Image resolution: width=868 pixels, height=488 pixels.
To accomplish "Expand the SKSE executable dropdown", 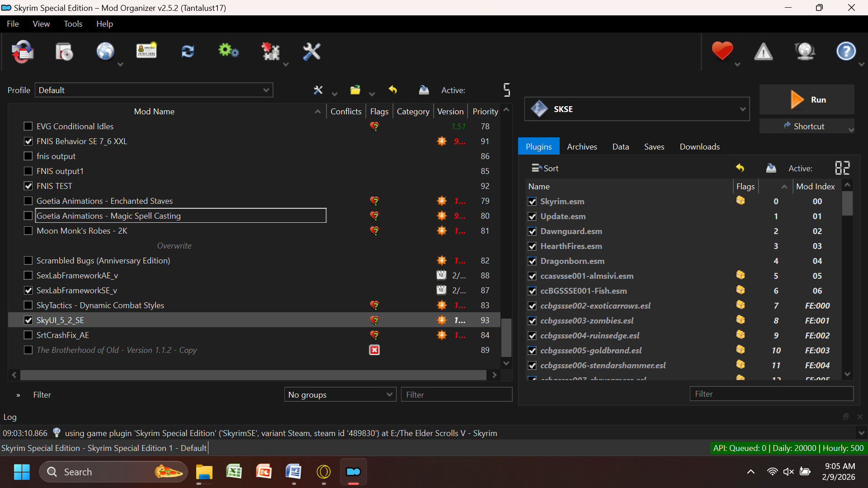I will tap(742, 109).
